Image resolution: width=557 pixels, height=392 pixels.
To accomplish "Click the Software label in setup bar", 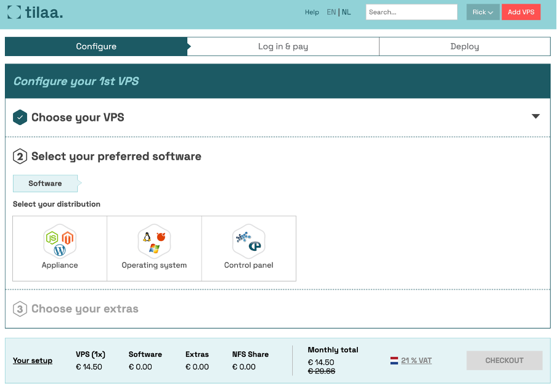I will point(145,354).
